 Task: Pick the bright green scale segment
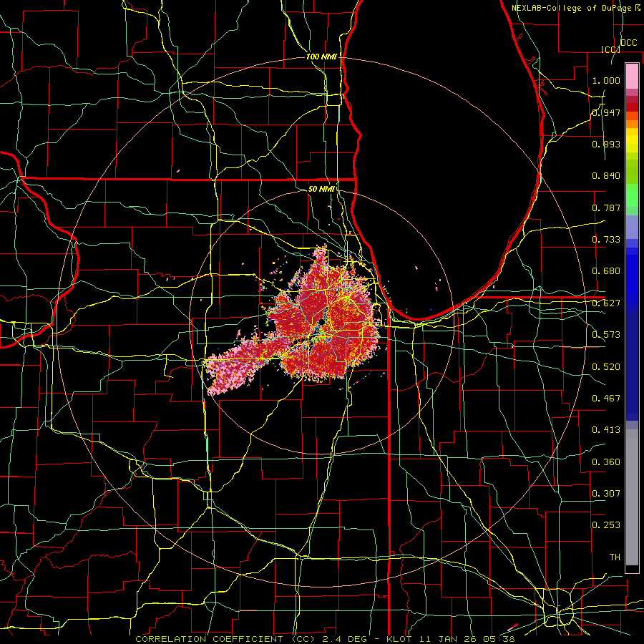[x=632, y=195]
